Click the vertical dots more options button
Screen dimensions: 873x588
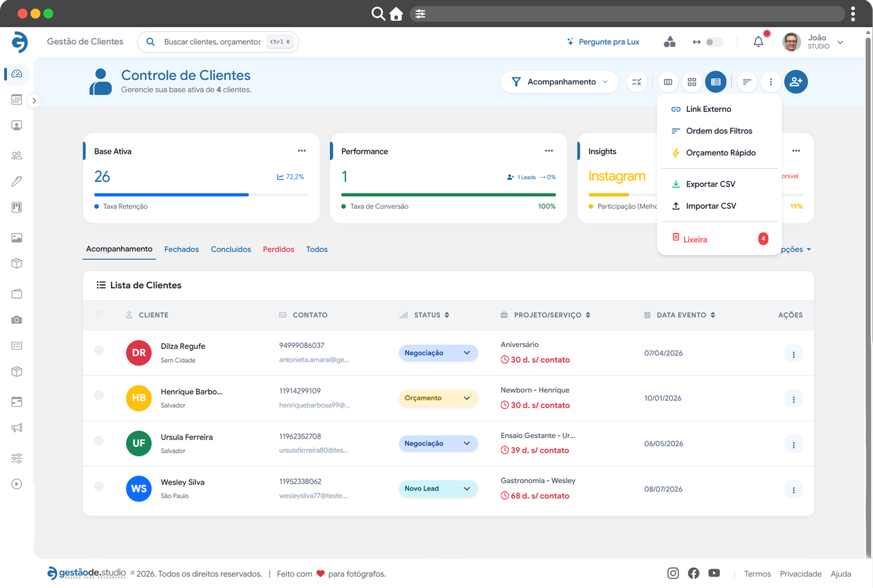pos(771,82)
